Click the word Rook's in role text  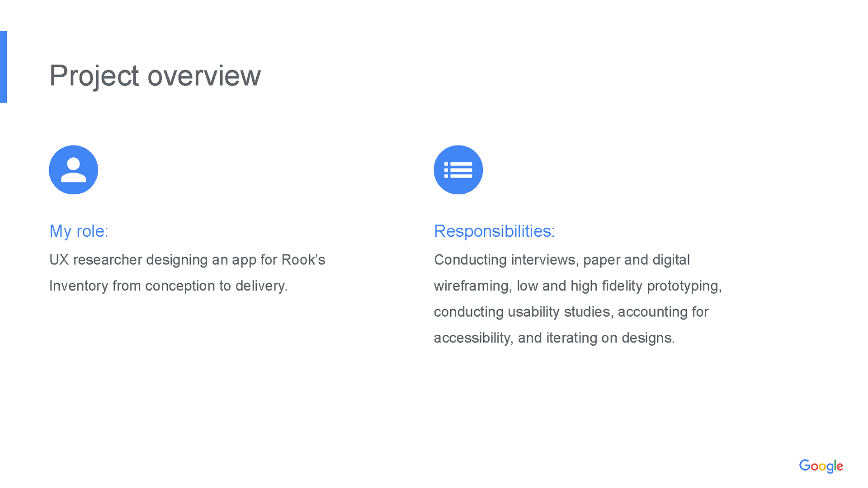(x=303, y=260)
